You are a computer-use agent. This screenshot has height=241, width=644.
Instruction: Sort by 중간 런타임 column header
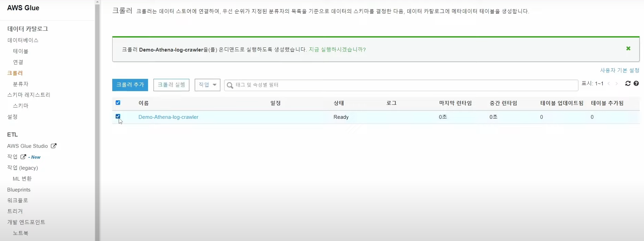click(503, 103)
